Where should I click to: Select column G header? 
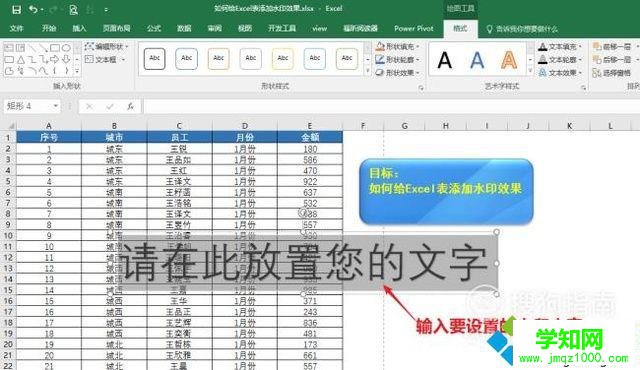click(404, 126)
